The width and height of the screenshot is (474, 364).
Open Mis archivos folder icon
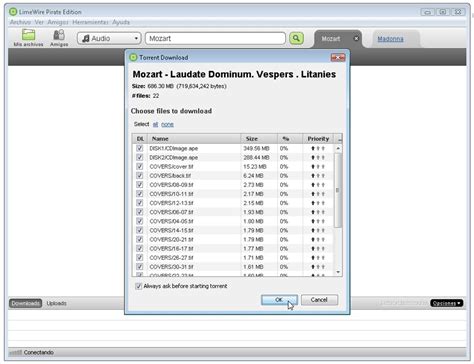coord(28,35)
